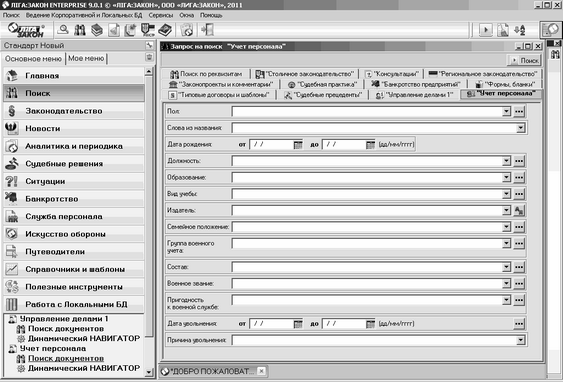Select Учет персонала tree node
Screen dimensions: 563x382
point(53,349)
